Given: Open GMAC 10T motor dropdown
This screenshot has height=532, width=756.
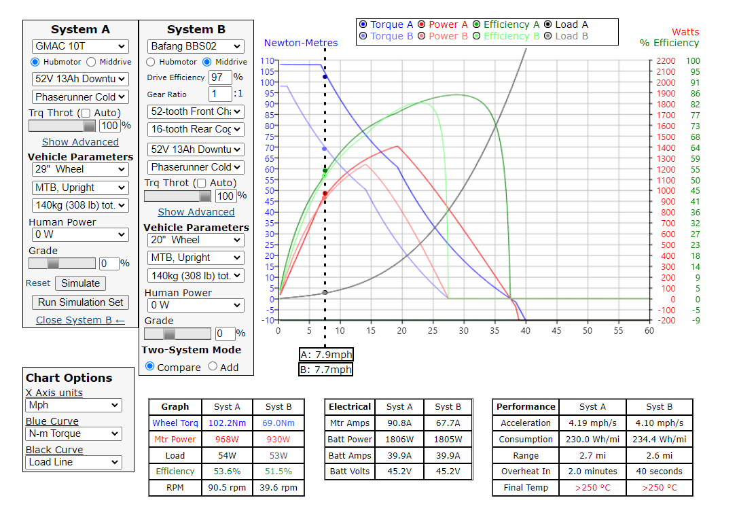Looking at the screenshot, I should (x=80, y=46).
